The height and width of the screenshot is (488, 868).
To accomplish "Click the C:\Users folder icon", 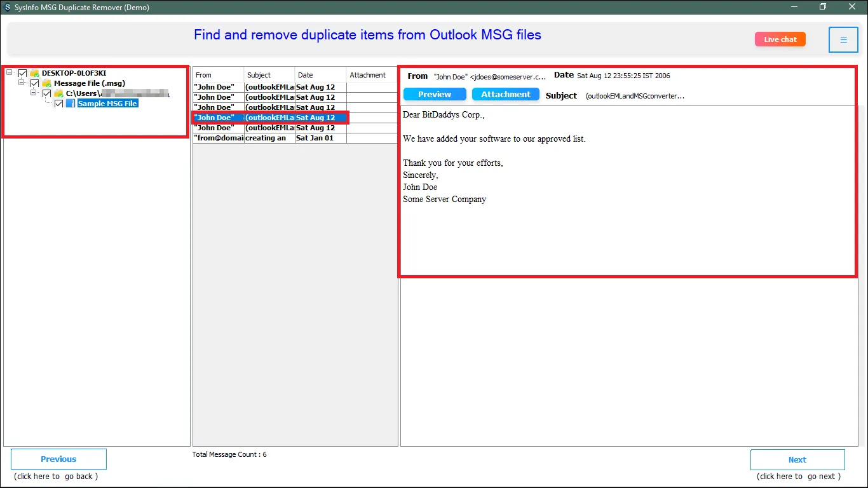I will (x=58, y=93).
